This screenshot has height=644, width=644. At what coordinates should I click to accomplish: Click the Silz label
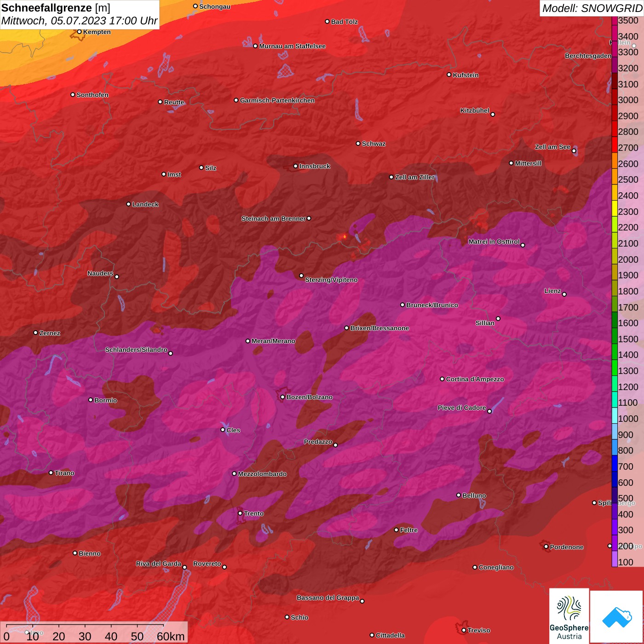(210, 168)
